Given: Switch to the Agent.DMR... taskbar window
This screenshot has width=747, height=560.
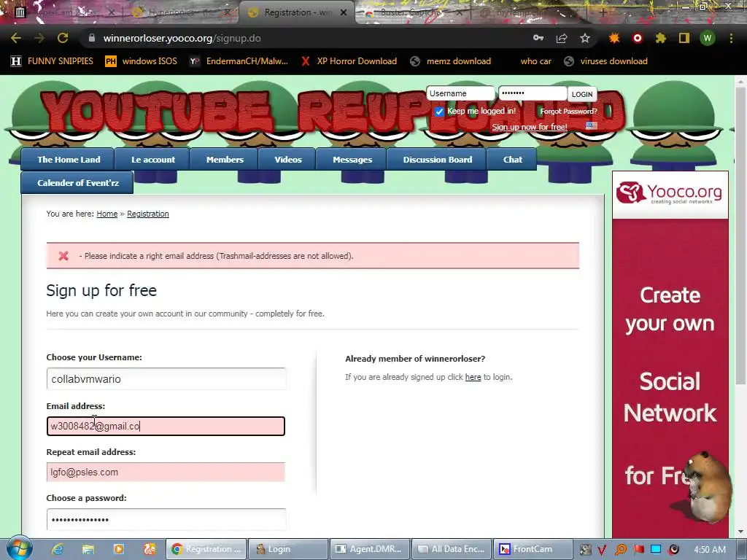Looking at the screenshot, I should [x=370, y=549].
